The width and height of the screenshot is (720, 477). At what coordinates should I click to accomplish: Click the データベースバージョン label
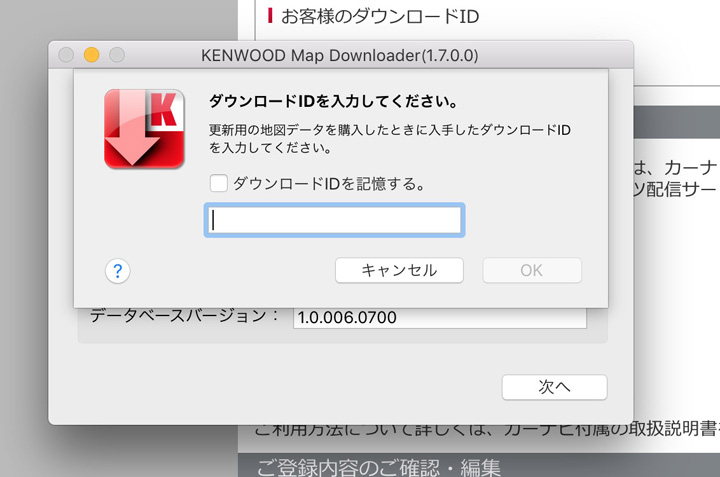coord(184,316)
